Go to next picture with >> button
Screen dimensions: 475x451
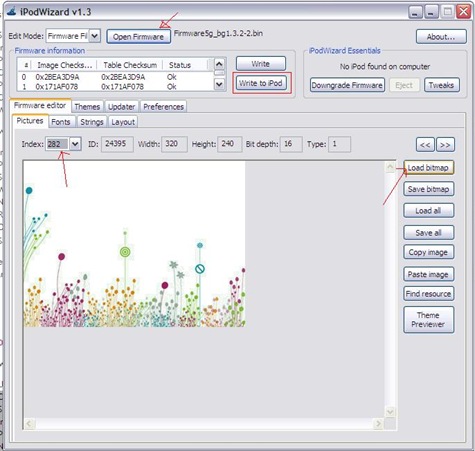point(445,145)
